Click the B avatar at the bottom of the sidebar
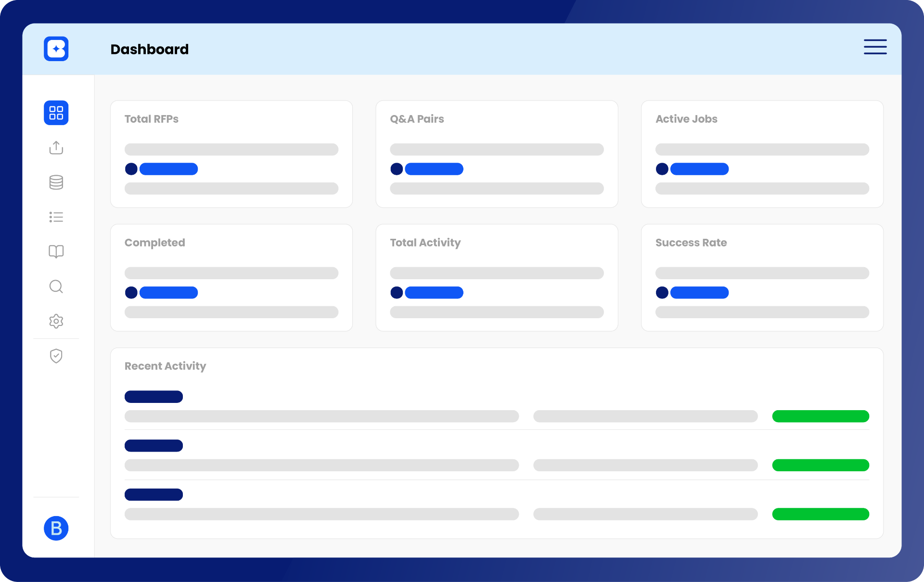 56,528
